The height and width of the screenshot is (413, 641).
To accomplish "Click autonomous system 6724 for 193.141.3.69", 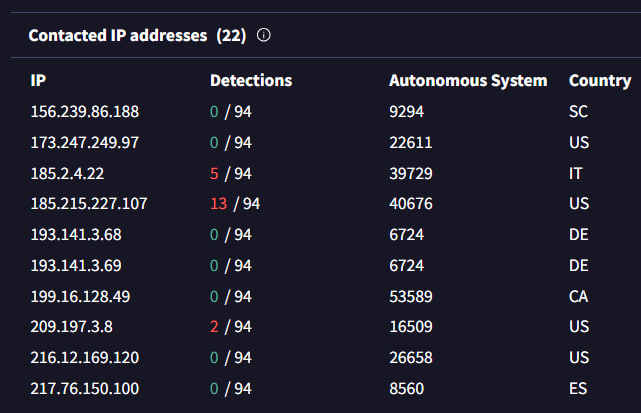I will 406,266.
